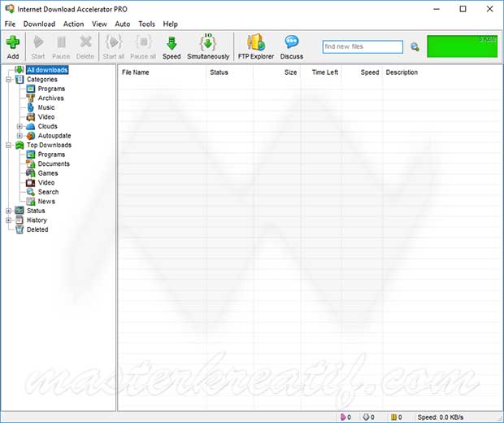Screen dimensions: 504x423
Task: Click the Start toolbar icon
Action: 38,42
